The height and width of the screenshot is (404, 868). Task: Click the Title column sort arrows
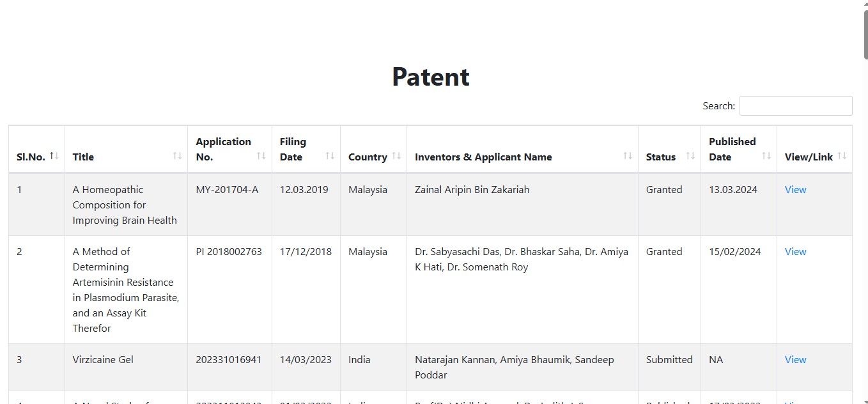(177, 156)
